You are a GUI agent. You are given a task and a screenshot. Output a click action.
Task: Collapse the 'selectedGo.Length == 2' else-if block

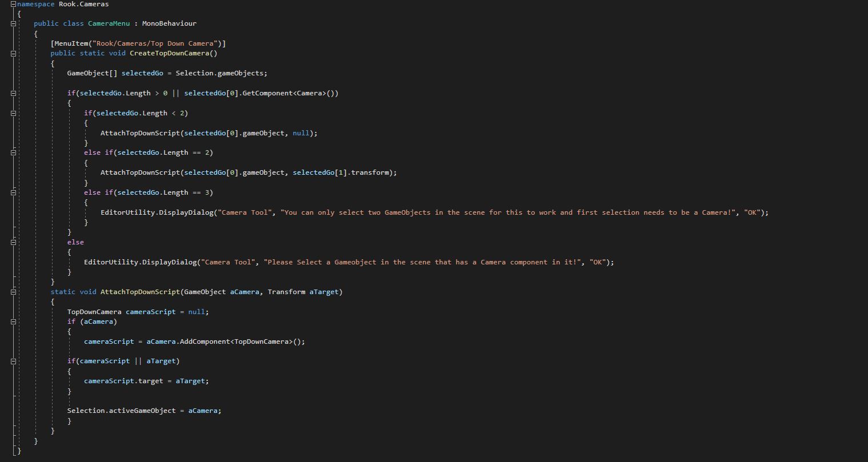coord(13,153)
